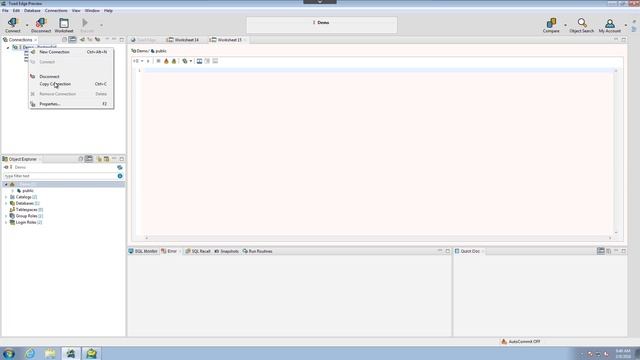Open dropdown arrow next to Execute button
640x360 pixels.
tap(101, 25)
